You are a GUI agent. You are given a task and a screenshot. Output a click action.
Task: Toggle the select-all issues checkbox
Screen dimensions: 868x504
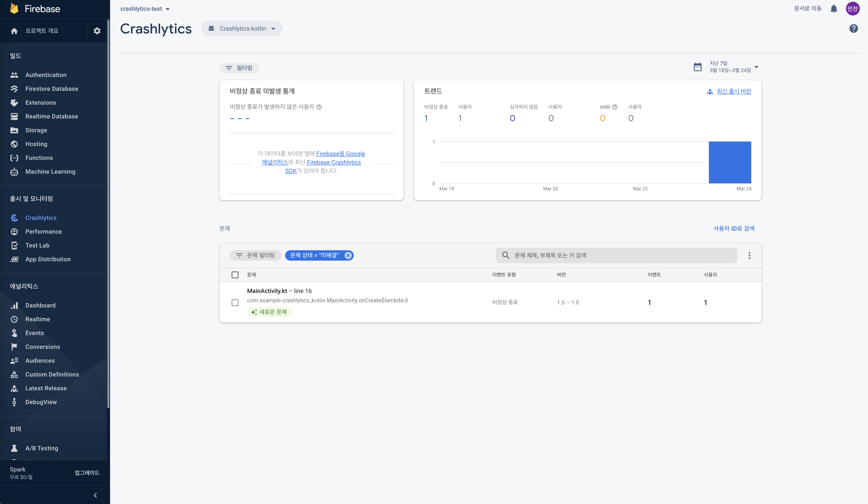(235, 275)
